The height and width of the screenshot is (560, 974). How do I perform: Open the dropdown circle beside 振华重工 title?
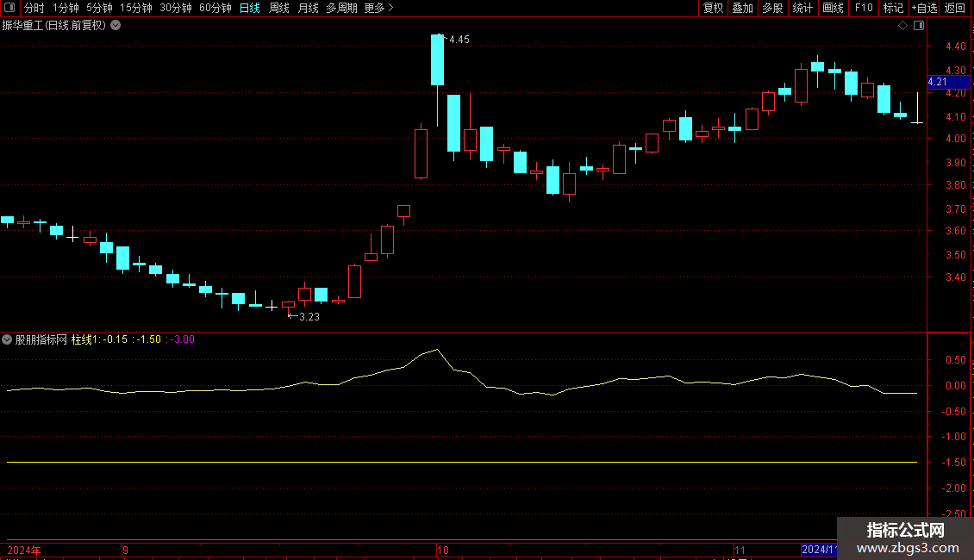pos(116,26)
